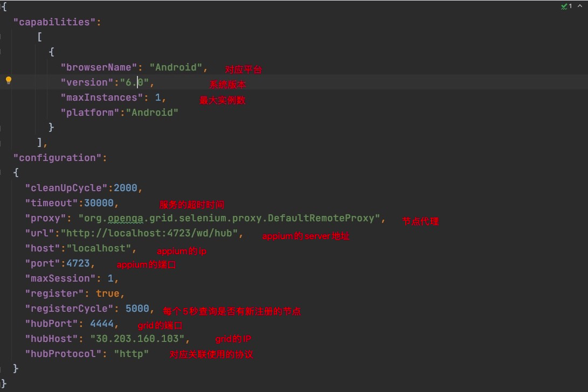Click the 2000 cleanUpCycle value

[125, 188]
